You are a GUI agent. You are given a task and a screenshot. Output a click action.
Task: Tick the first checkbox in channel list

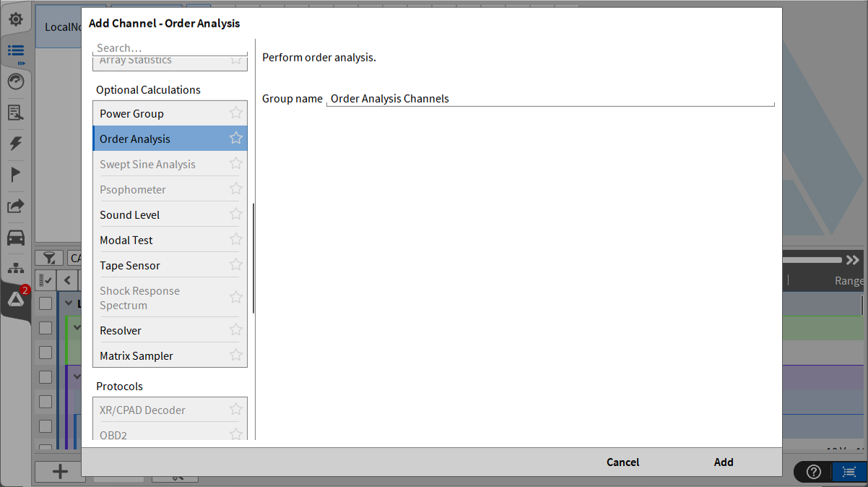pyautogui.click(x=45, y=303)
